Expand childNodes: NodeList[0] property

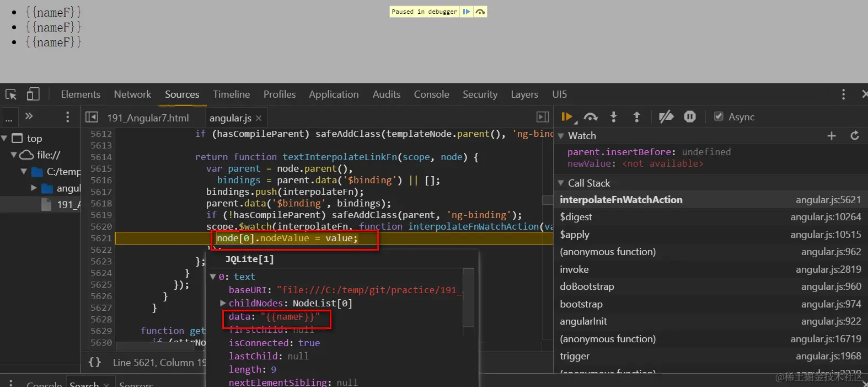point(223,303)
